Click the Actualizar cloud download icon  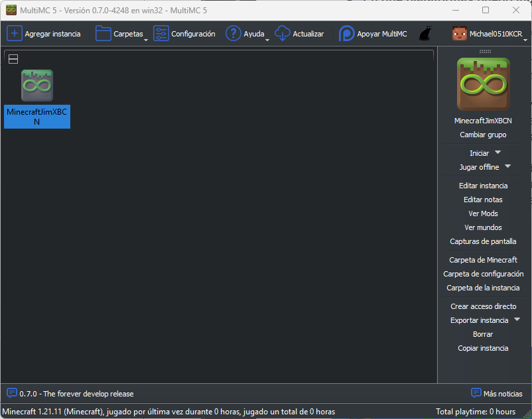tap(283, 34)
